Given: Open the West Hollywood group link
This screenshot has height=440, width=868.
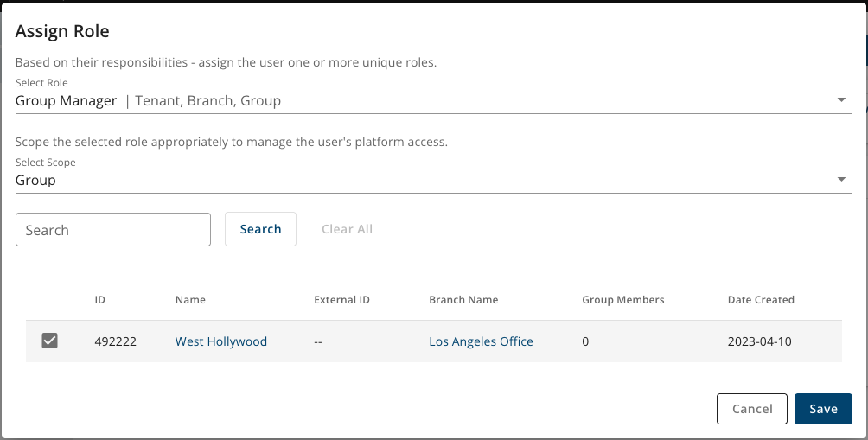Looking at the screenshot, I should point(220,341).
